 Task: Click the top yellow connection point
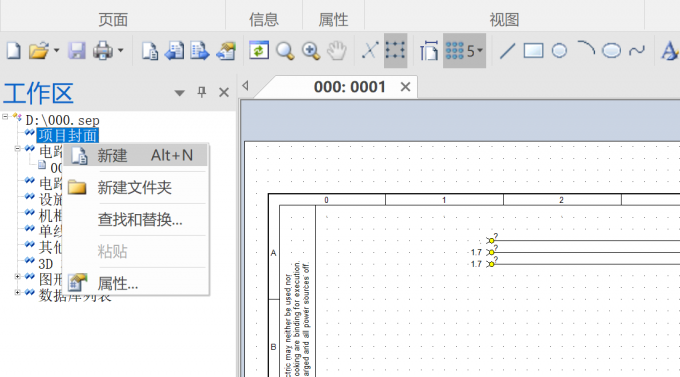491,240
